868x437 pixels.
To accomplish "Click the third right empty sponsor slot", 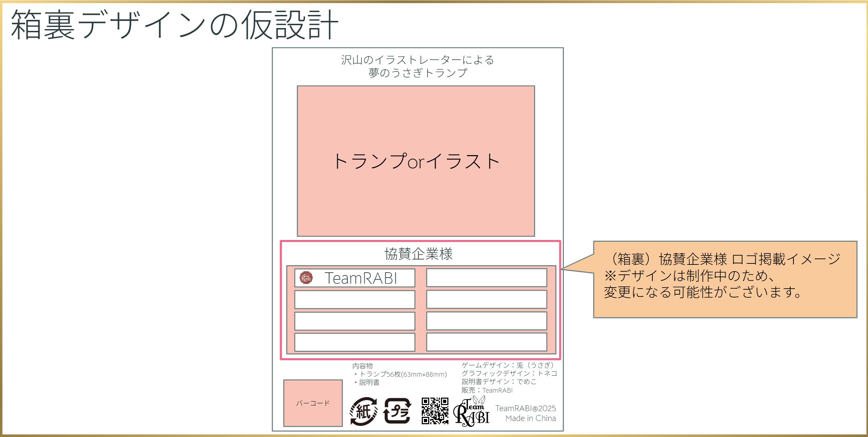I will coord(486,321).
